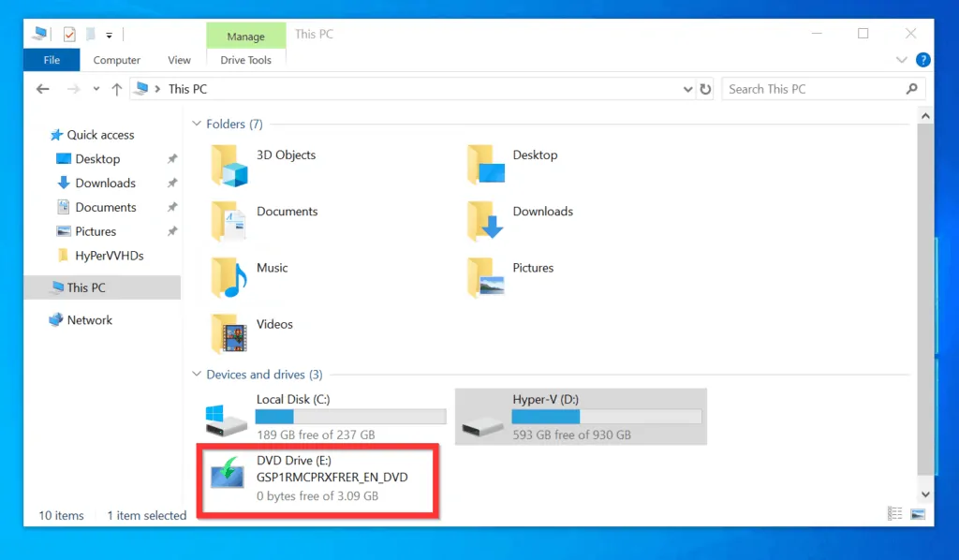Switch to details view mode
Screen dimensions: 959x560
click(895, 514)
